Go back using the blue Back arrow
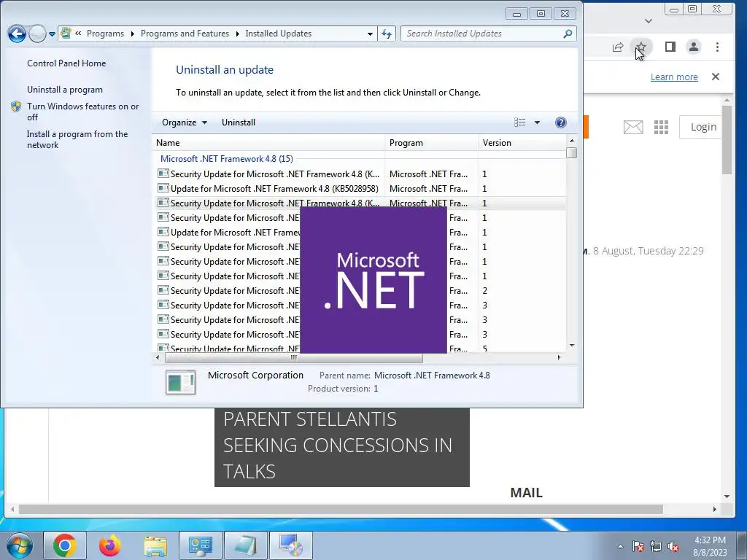Screen dimensions: 747x560 [x=17, y=34]
